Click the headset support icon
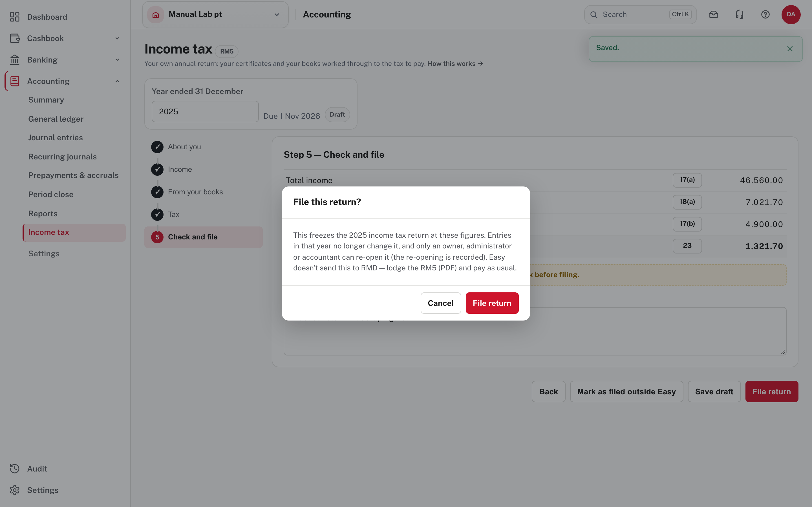 (x=740, y=14)
